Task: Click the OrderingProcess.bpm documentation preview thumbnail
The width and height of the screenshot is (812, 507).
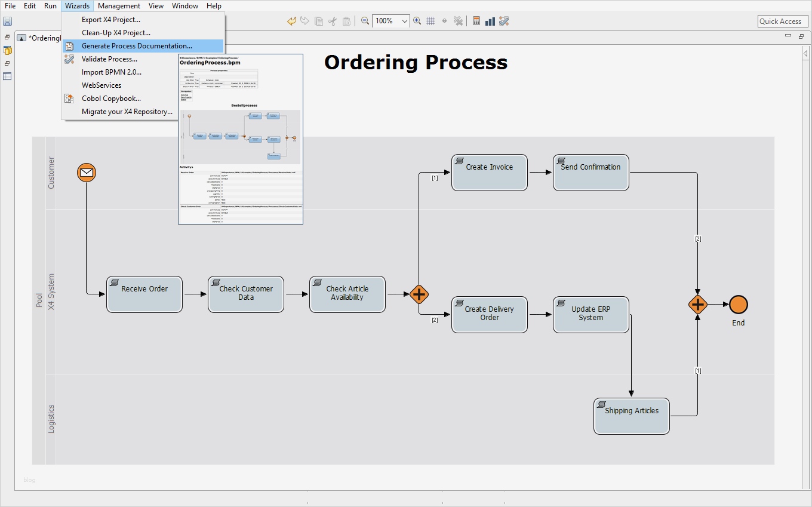Action: 241,139
